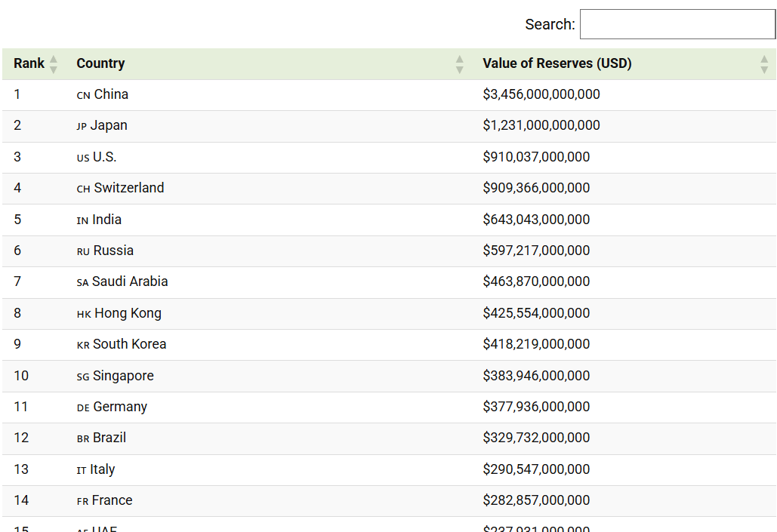Sort table by Rank column arrows

(54, 64)
